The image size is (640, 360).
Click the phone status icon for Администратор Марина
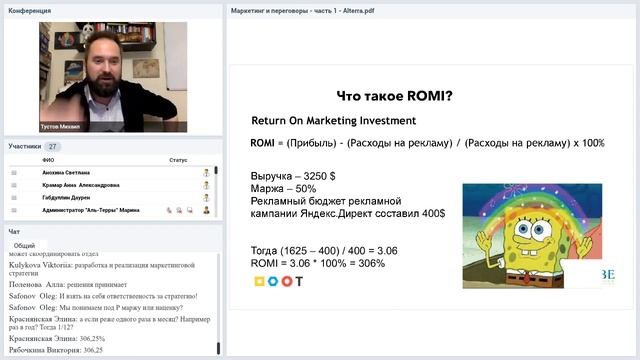point(169,210)
